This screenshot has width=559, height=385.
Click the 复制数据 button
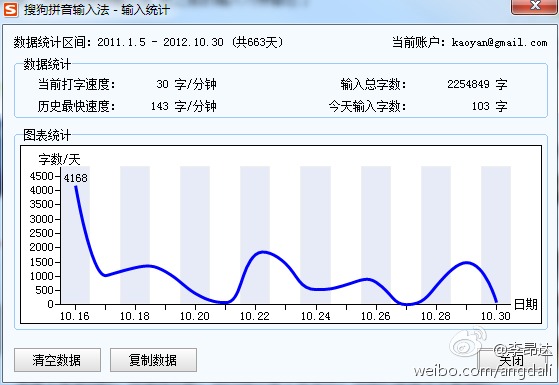coord(153,360)
